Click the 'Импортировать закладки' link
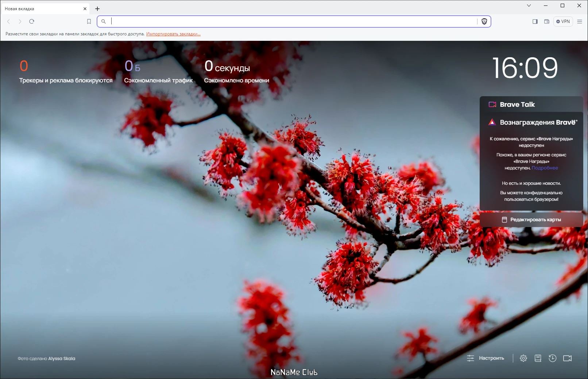 coord(173,34)
